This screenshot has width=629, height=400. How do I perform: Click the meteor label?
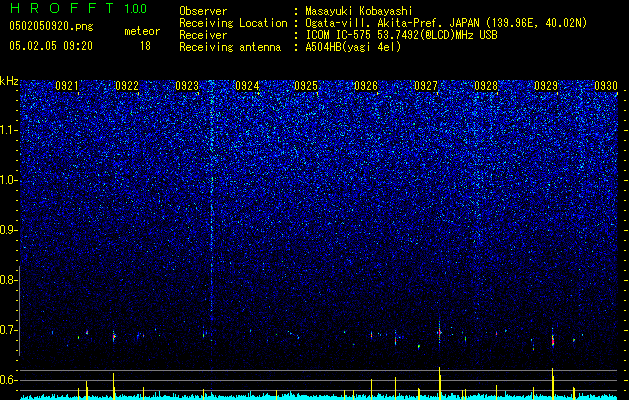(x=142, y=31)
